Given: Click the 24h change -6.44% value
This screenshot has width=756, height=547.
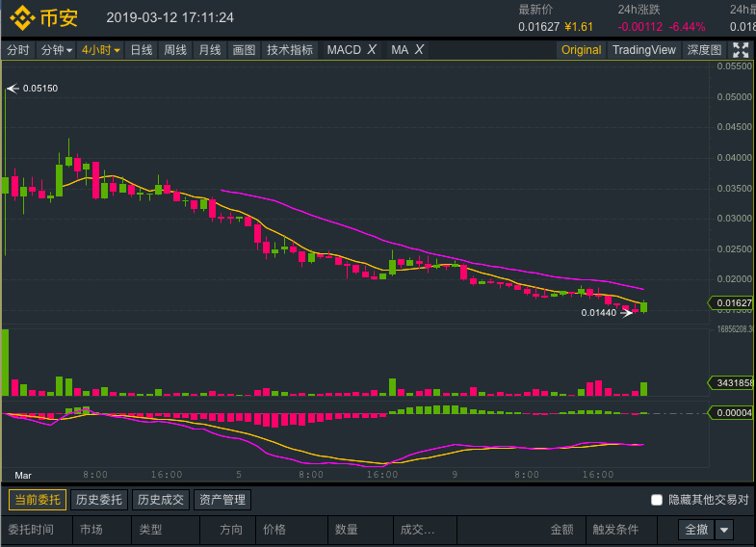Looking at the screenshot, I should tap(687, 27).
